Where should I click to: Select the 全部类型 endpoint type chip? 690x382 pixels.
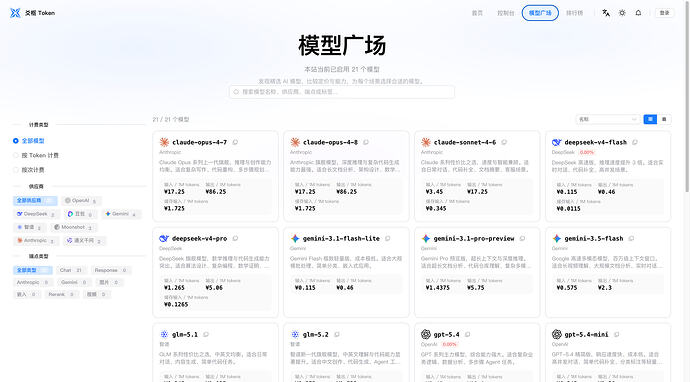(33, 270)
